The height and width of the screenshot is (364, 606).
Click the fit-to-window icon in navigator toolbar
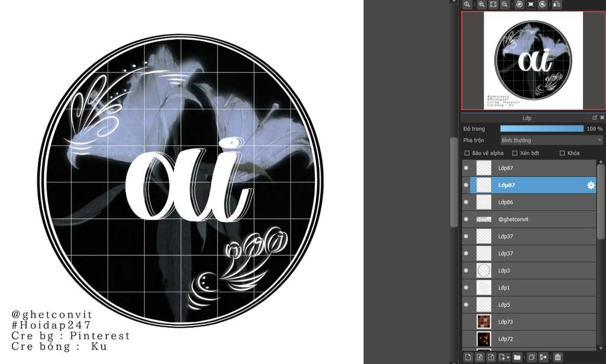click(493, 4)
